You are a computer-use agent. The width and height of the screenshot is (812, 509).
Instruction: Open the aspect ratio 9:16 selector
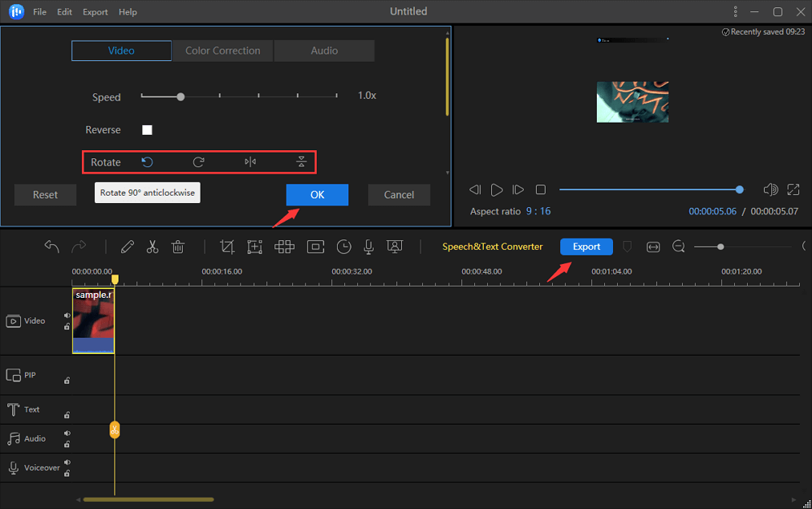click(538, 211)
